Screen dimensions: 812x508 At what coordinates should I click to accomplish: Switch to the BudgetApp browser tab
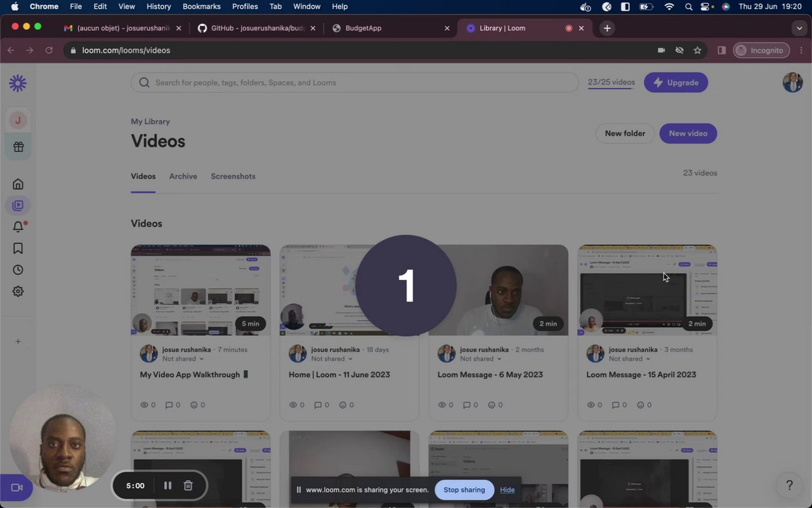pyautogui.click(x=391, y=28)
